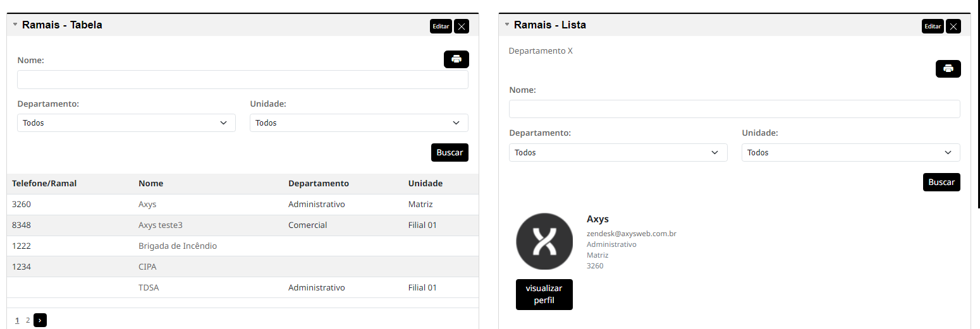The width and height of the screenshot is (980, 329).
Task: Focus the Nome field in Tabela panel
Action: coord(243,80)
